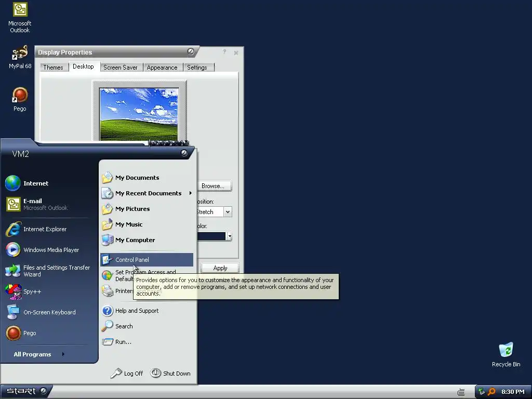Open the Run dialog
The height and width of the screenshot is (399, 532).
point(147,342)
